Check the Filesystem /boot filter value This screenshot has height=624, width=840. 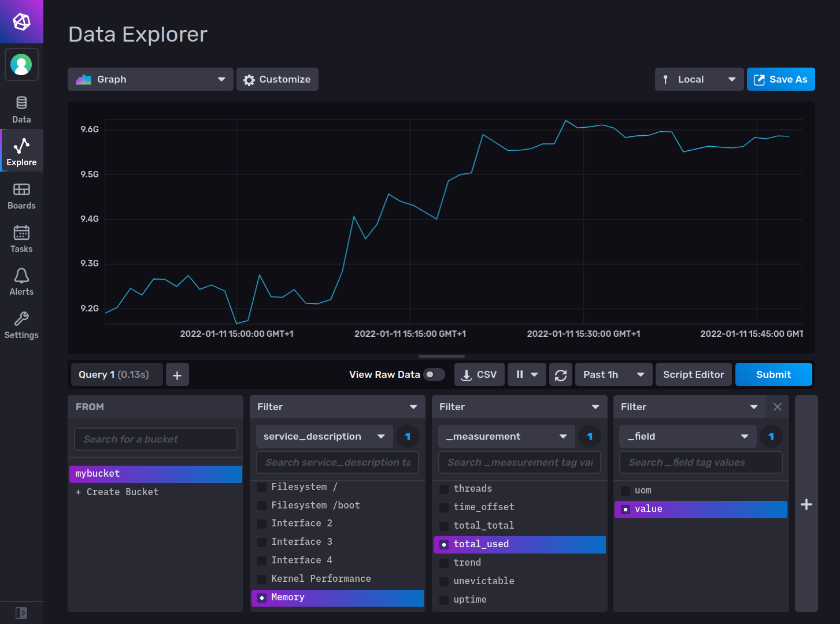click(x=262, y=505)
